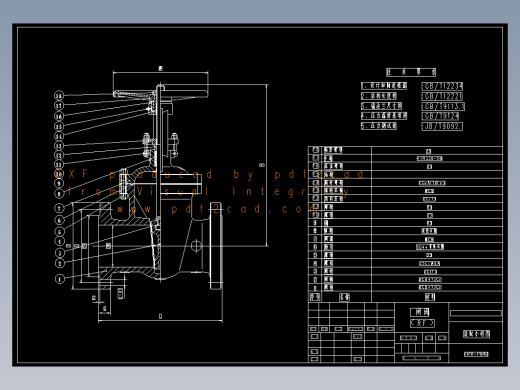
Task: Select part balloon number 2
Action: tap(59, 263)
